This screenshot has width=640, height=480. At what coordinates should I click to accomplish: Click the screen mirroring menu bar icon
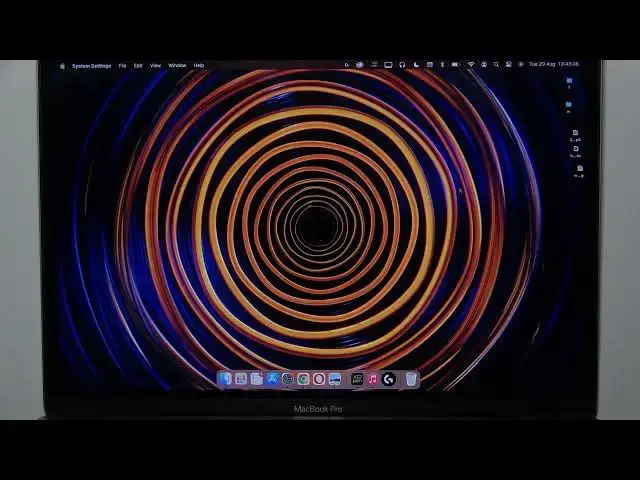388,64
